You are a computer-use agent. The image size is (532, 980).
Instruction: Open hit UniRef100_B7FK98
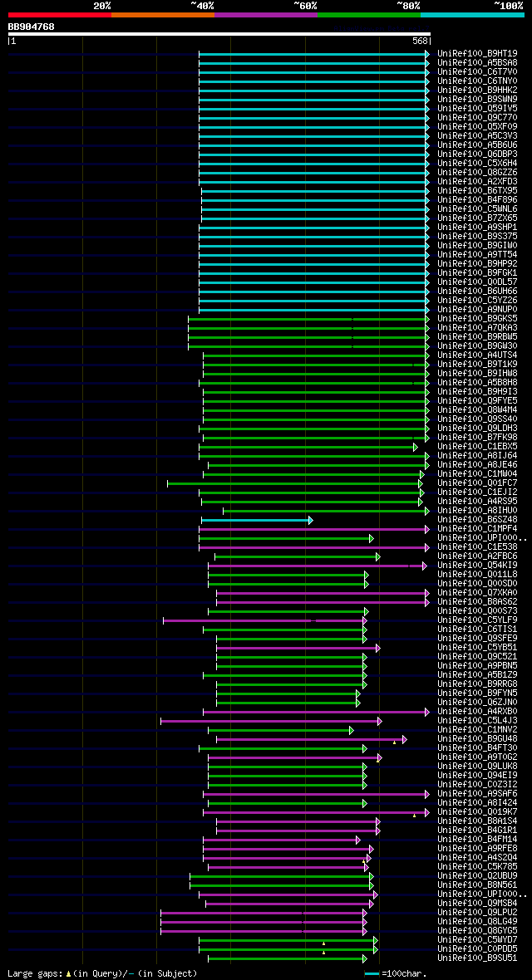pos(477,437)
